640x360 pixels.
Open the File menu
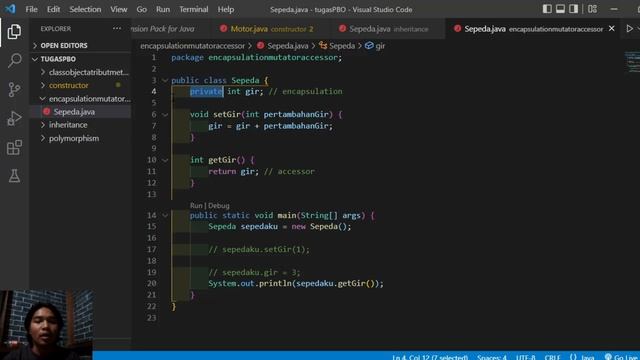pos(31,9)
